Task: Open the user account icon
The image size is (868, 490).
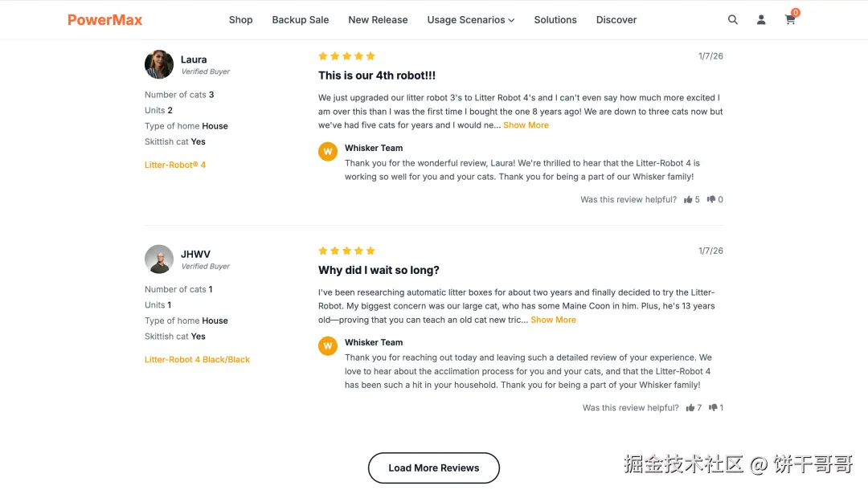Action: pos(761,20)
